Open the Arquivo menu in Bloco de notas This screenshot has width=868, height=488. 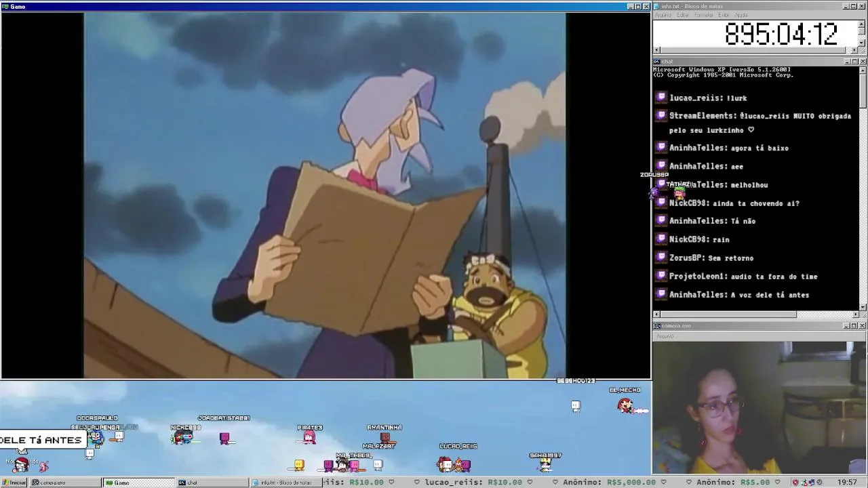click(x=663, y=15)
